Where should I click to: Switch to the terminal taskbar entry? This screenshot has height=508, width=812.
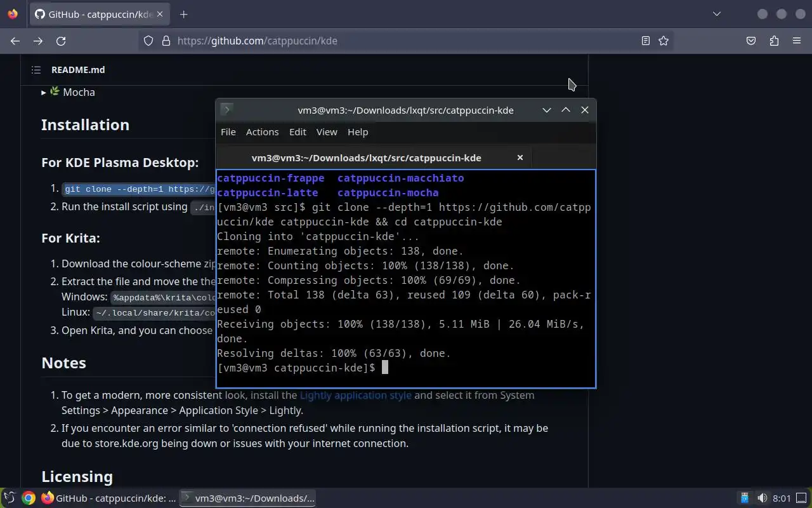click(x=247, y=498)
